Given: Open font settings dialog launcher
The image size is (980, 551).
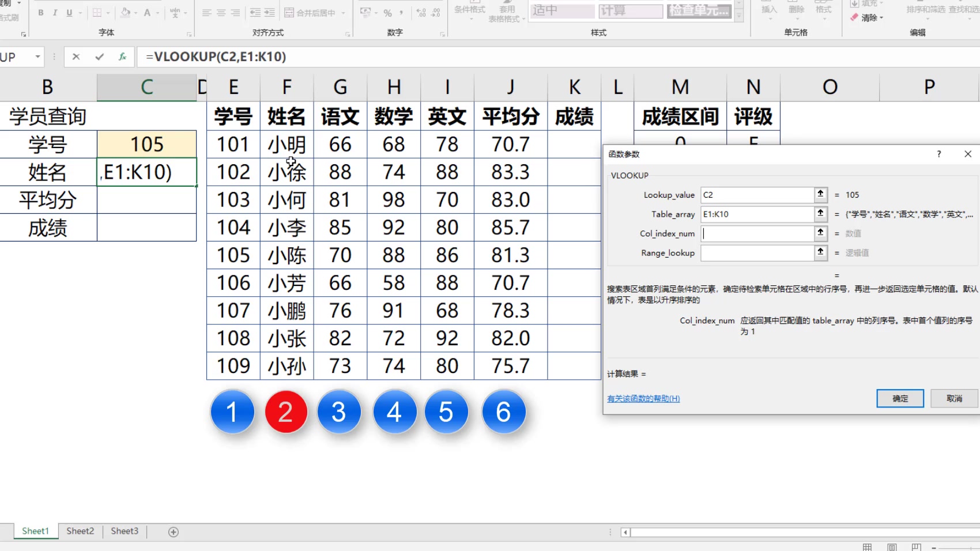Looking at the screenshot, I should 189,35.
